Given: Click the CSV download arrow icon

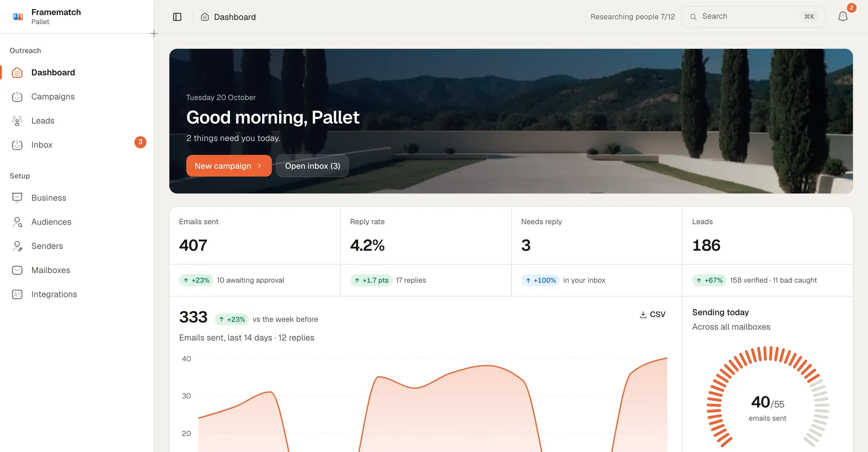Looking at the screenshot, I should click(643, 315).
